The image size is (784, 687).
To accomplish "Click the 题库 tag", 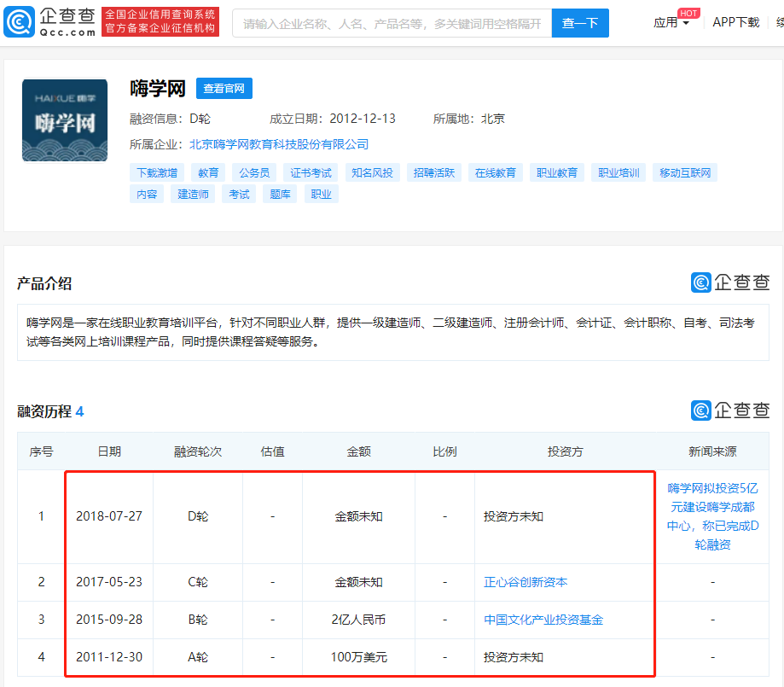I will coord(280,194).
